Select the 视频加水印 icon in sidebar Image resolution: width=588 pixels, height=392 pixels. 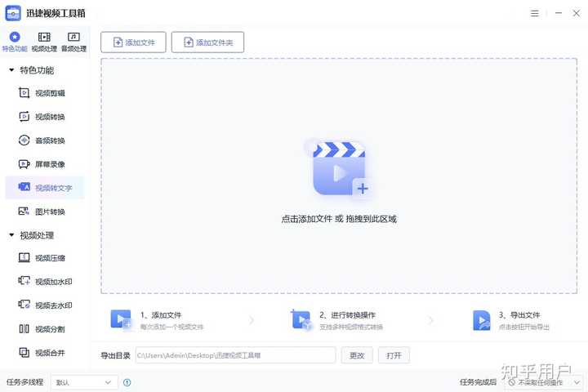[x=24, y=281]
